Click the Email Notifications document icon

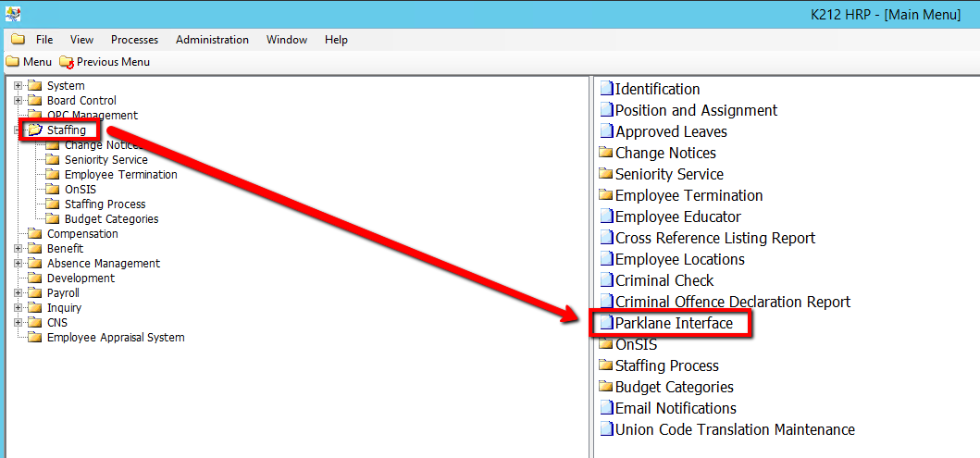(x=607, y=408)
